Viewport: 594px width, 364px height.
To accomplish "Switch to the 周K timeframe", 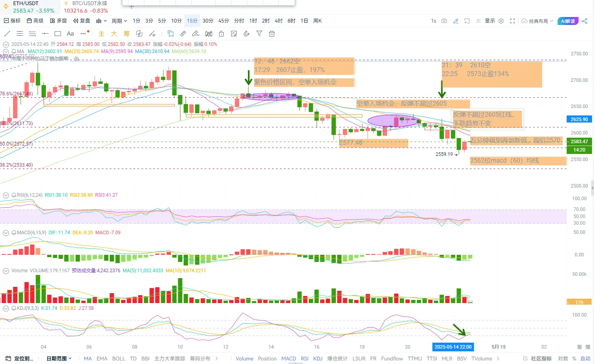I will 317,21.
